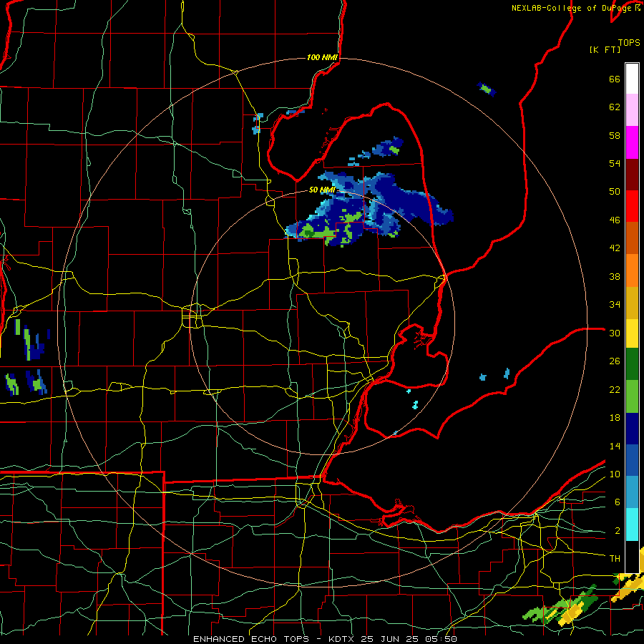Screen dimensions: 644x644
Task: Pick the navy blue legend swatch
Action: (632, 429)
